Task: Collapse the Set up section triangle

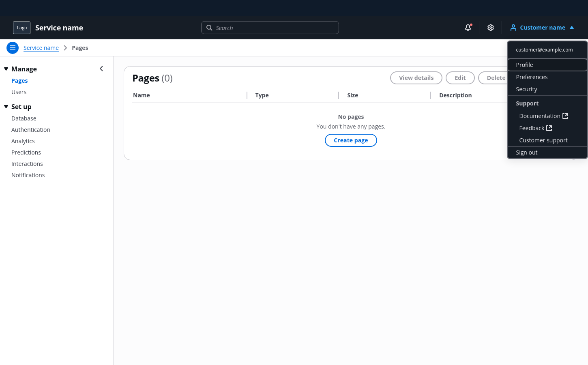Action: click(x=6, y=107)
